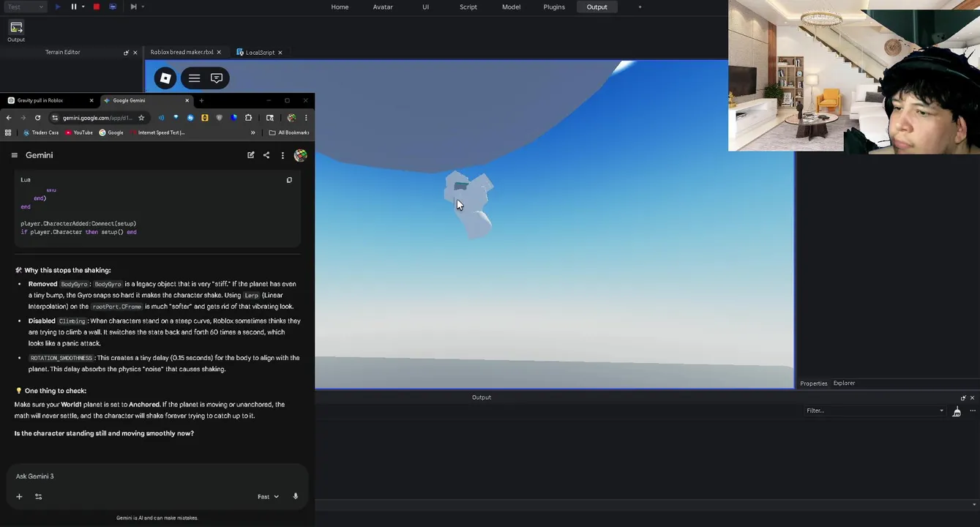The image size is (980, 527).
Task: Start a new Gemini chat
Action: point(250,155)
